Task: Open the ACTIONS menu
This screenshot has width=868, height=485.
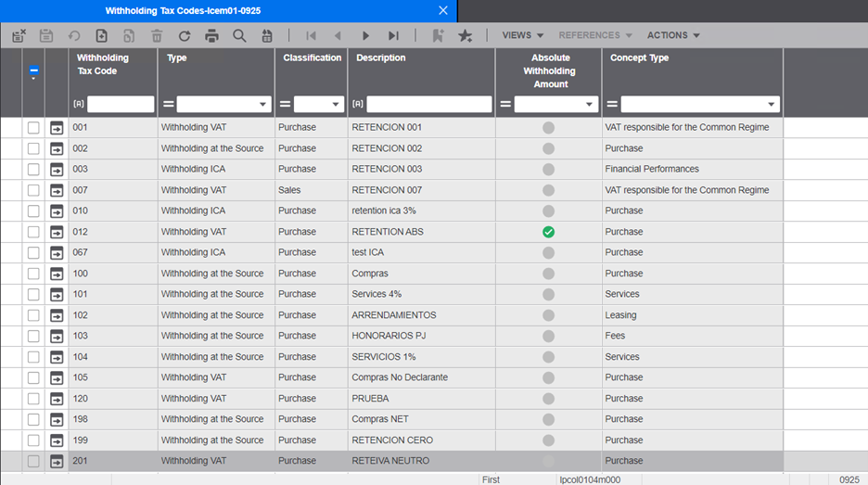Action: (x=673, y=35)
